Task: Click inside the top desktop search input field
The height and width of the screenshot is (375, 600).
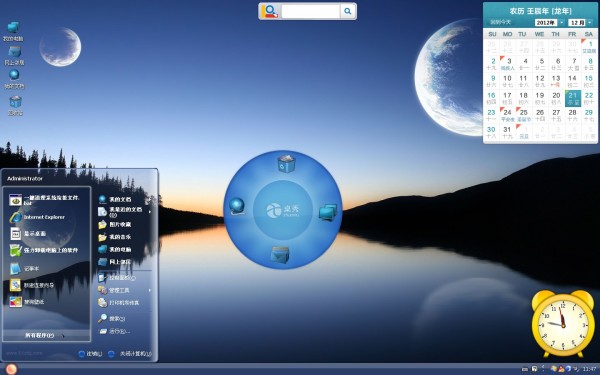Action: [x=310, y=11]
